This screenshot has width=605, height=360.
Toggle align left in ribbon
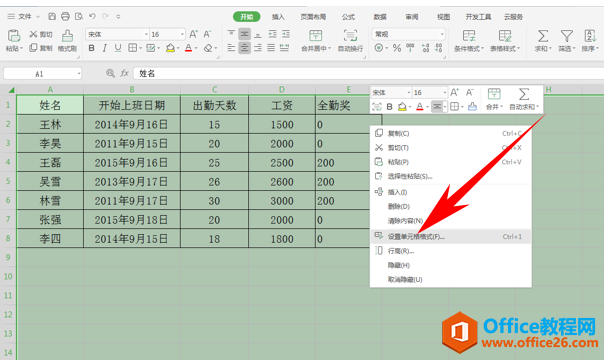(x=231, y=48)
